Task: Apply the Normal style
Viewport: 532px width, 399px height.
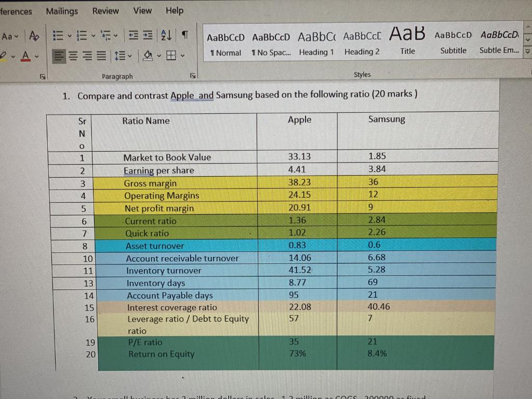Action: pyautogui.click(x=225, y=44)
